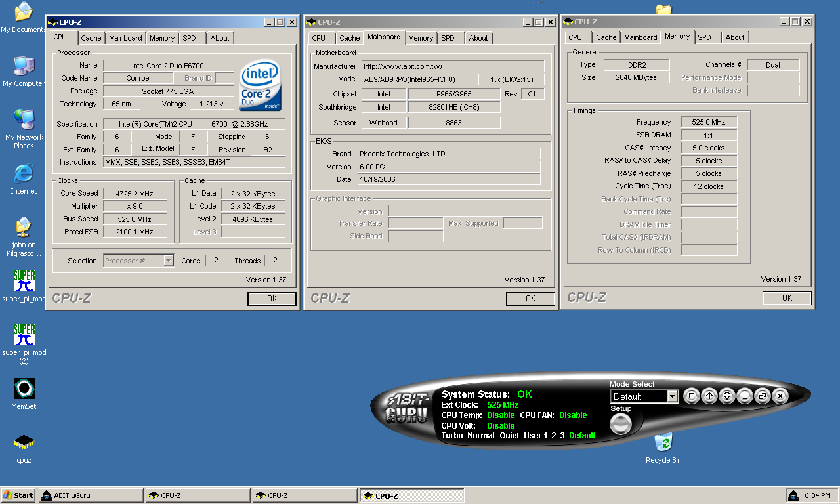The height and width of the screenshot is (504, 840).
Task: Click the up-arrow icon in ABIT uGuru
Action: pyautogui.click(x=709, y=396)
